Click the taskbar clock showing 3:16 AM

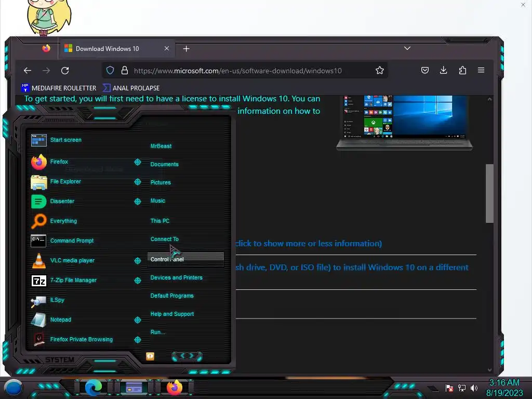click(x=504, y=388)
